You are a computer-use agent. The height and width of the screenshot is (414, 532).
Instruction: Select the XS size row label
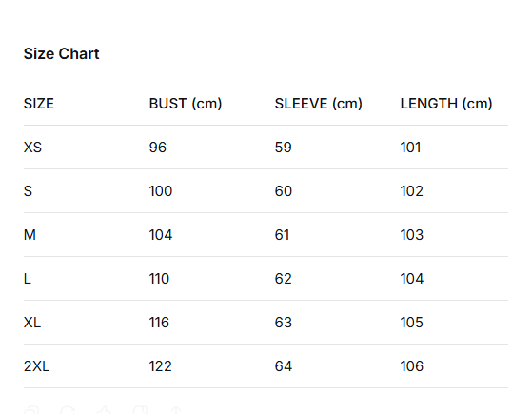point(32,148)
